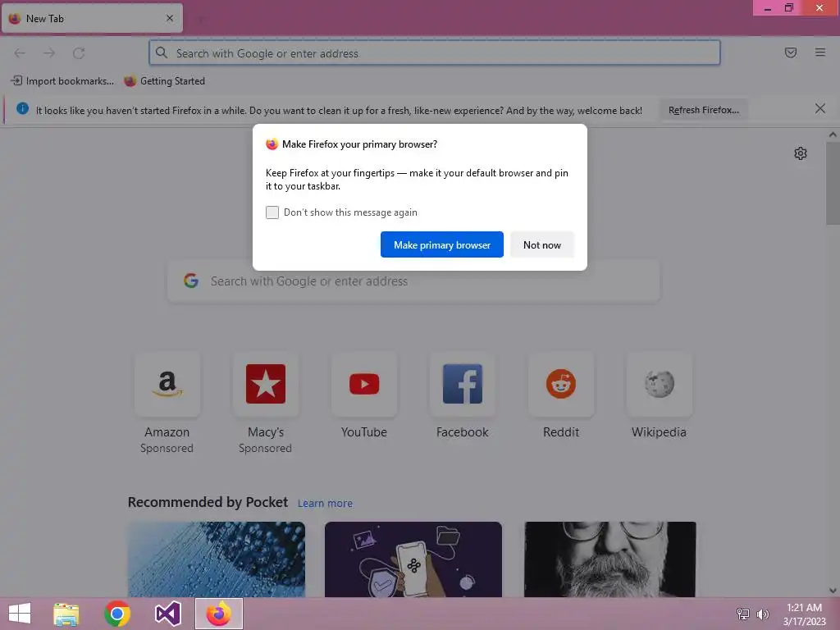Click the scrollbar up arrow
Image resolution: width=840 pixels, height=630 pixels.
coord(832,135)
